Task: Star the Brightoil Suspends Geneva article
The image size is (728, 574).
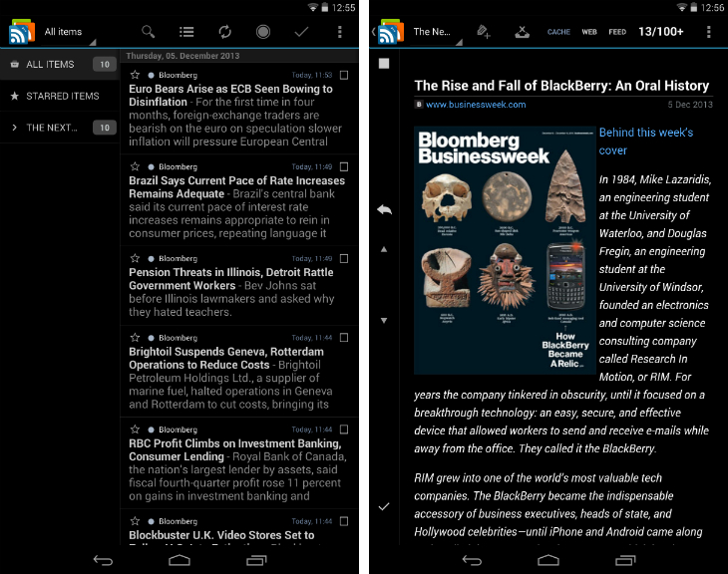Action: pos(135,338)
